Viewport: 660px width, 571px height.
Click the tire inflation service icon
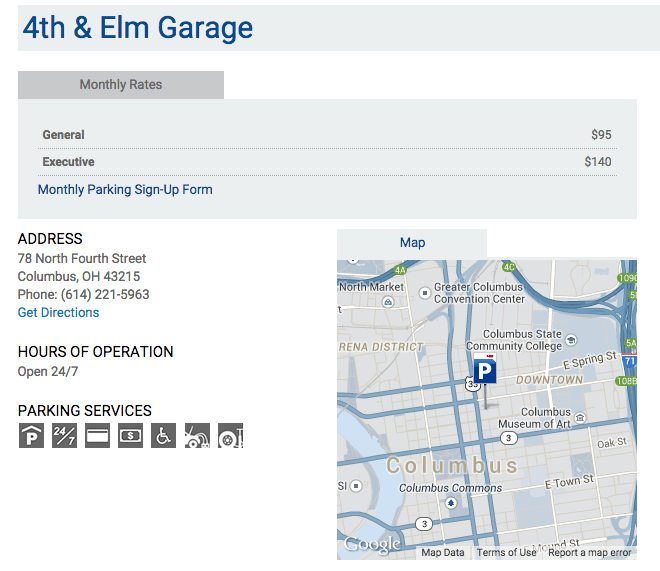point(230,436)
